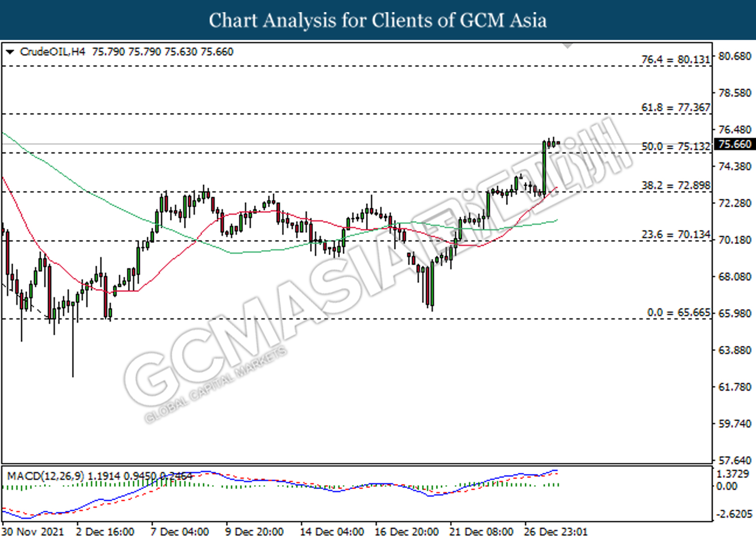The height and width of the screenshot is (540, 756).
Task: Click the current price tag 75.660
Action: 735,144
